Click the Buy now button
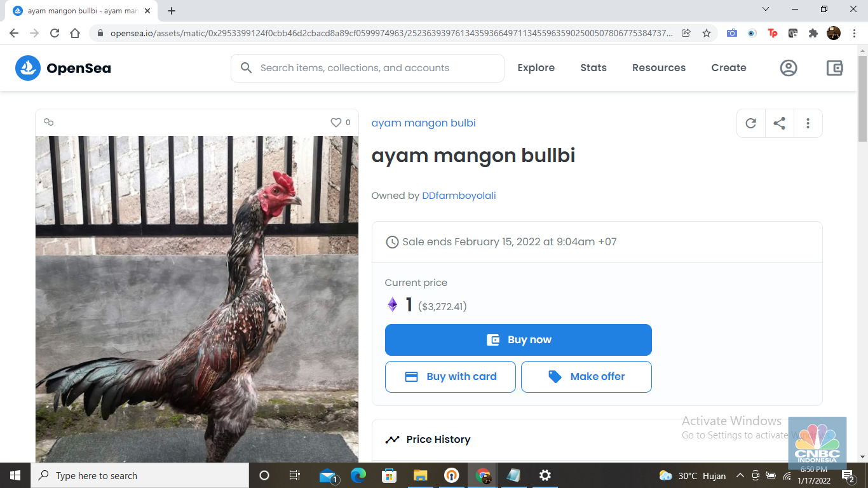Image resolution: width=868 pixels, height=488 pixels. 519,340
